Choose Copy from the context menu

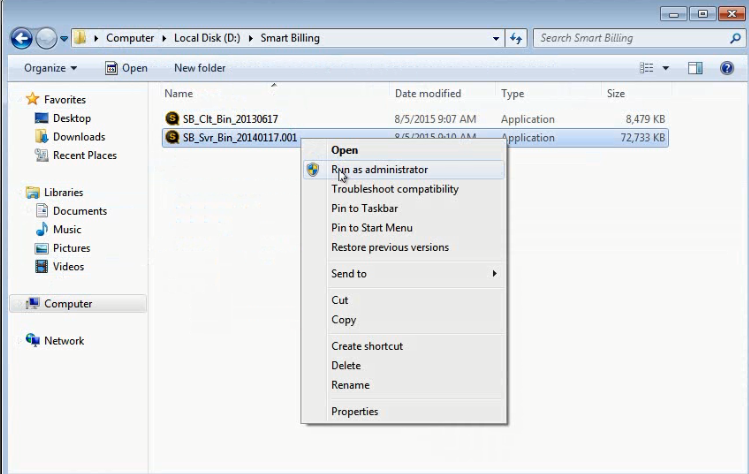click(404, 320)
